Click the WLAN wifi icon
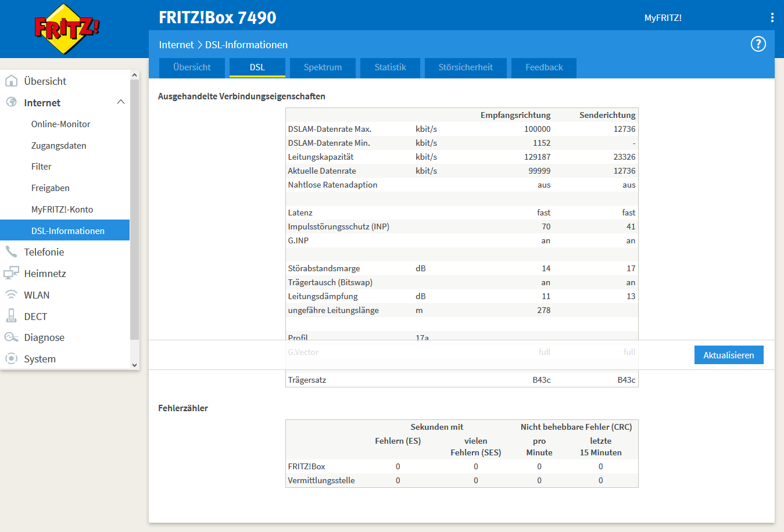Viewport: 784px width, 532px height. click(11, 294)
